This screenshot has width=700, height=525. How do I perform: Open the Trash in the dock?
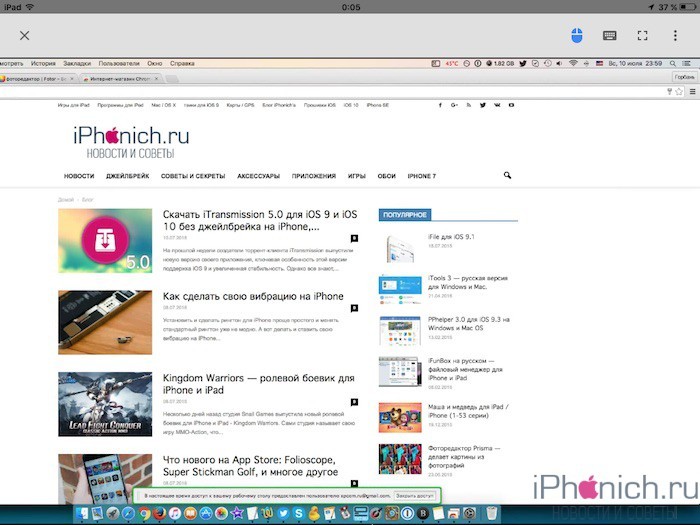492,514
